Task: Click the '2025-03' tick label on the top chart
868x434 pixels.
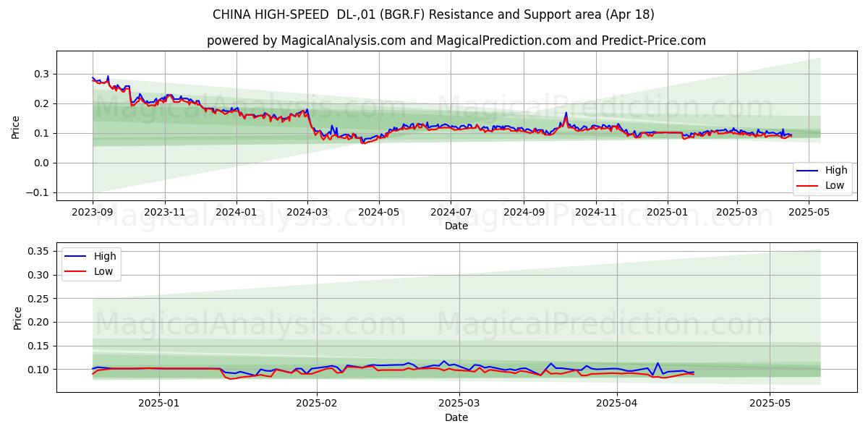Action: [x=737, y=212]
